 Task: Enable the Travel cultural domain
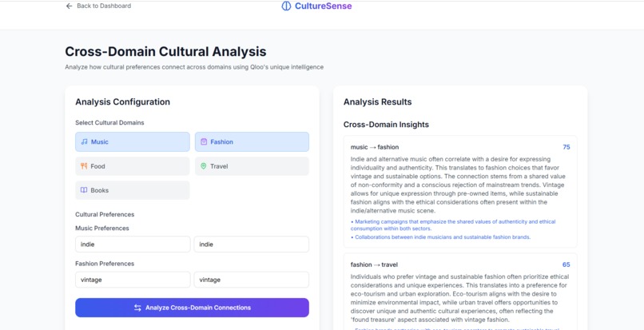click(252, 166)
